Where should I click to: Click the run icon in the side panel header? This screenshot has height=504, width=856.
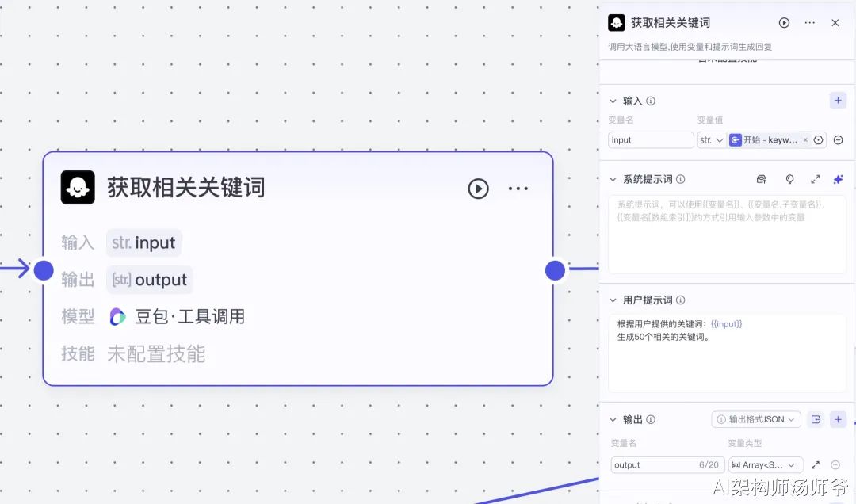pyautogui.click(x=784, y=23)
